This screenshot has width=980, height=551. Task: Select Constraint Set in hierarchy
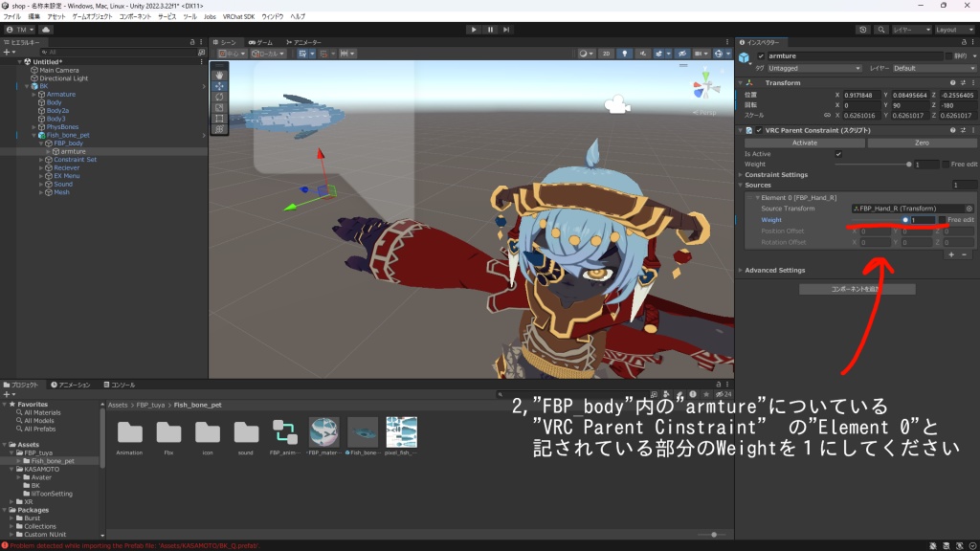click(x=75, y=160)
